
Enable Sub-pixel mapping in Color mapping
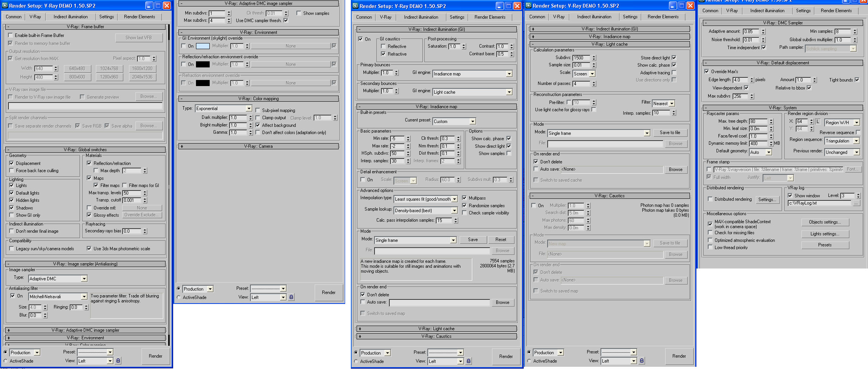click(x=258, y=110)
